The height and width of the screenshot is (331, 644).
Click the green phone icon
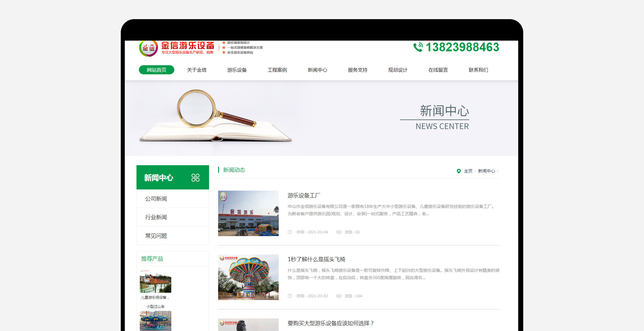[418, 47]
